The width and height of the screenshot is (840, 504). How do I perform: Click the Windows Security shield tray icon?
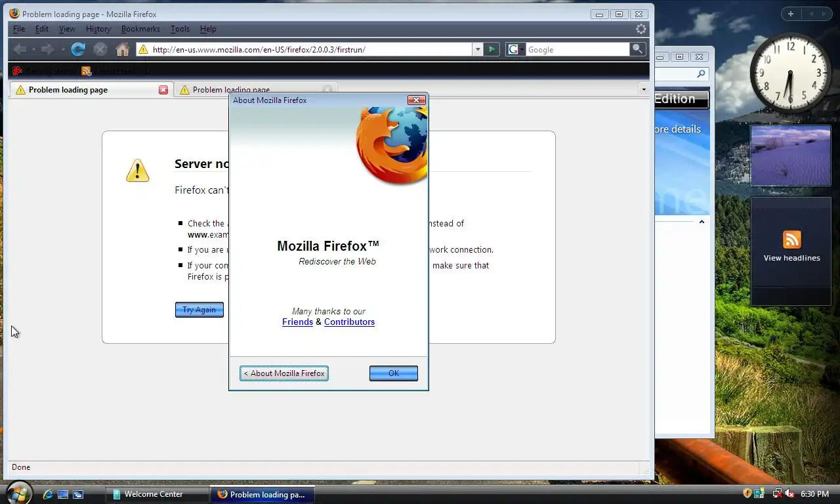click(x=747, y=493)
